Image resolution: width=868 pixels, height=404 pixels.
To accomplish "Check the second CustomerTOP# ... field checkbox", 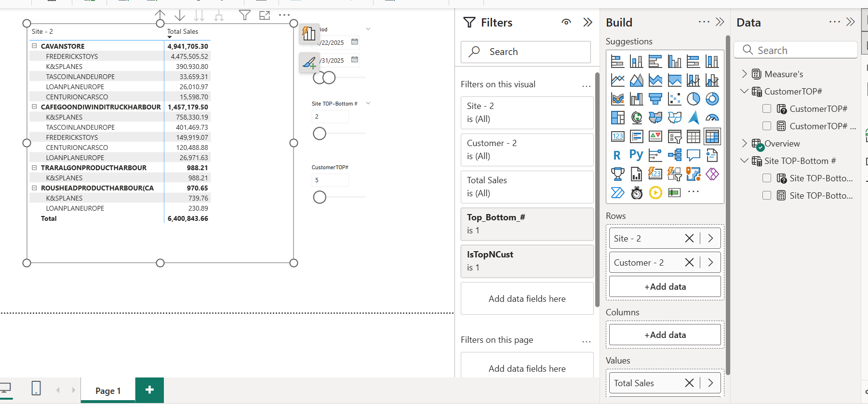I will [x=767, y=126].
